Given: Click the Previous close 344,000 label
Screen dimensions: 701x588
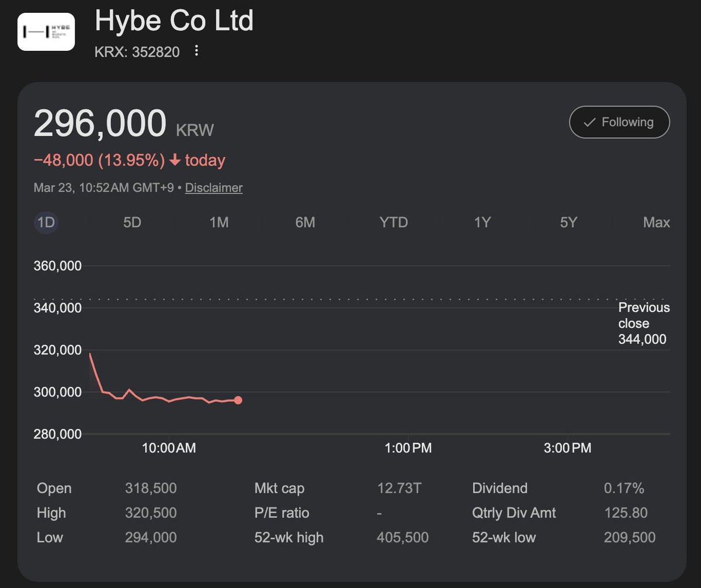Looking at the screenshot, I should (644, 323).
